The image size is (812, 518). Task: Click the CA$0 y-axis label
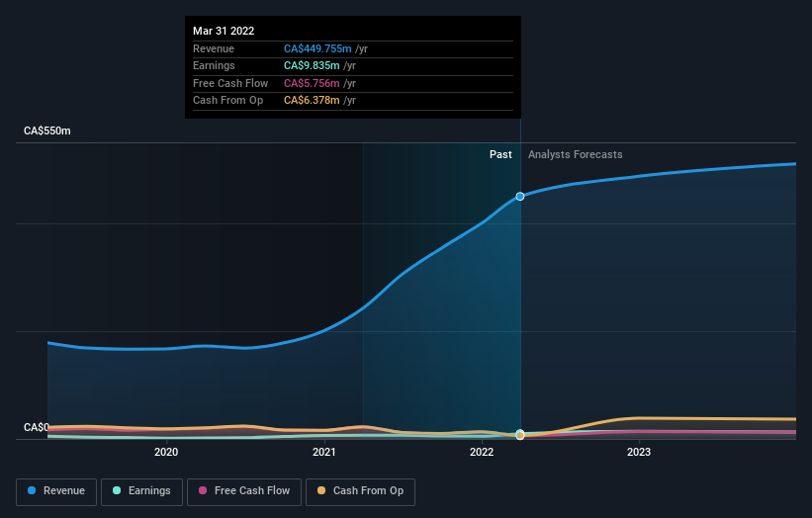pos(36,427)
